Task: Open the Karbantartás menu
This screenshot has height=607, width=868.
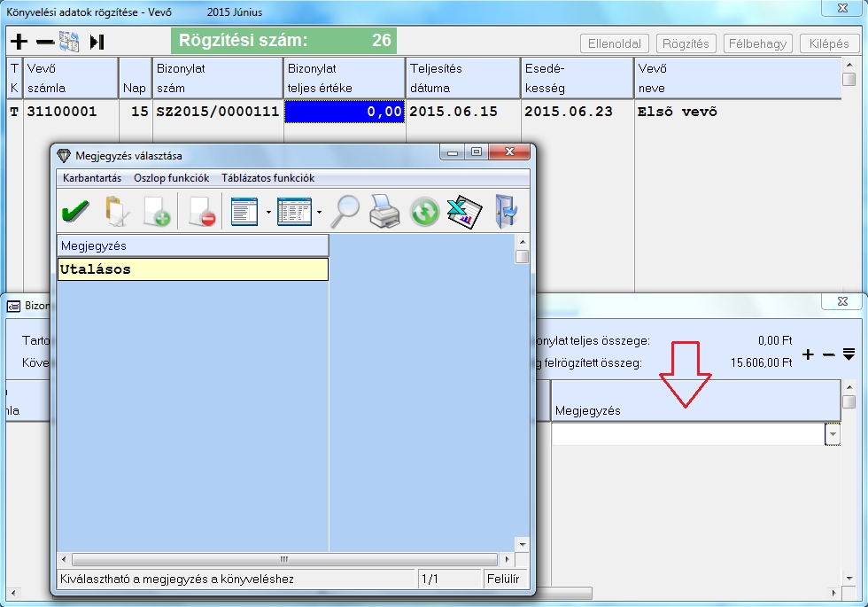Action: 92,178
